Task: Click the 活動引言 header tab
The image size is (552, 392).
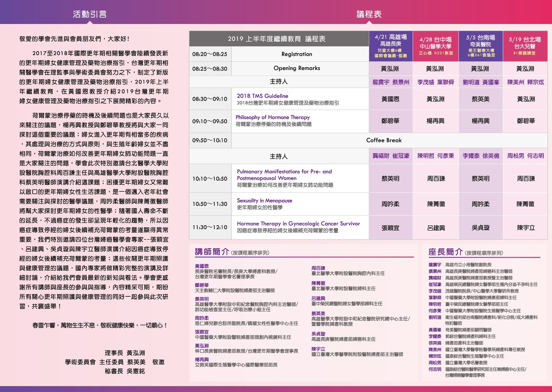Action: pos(89,14)
